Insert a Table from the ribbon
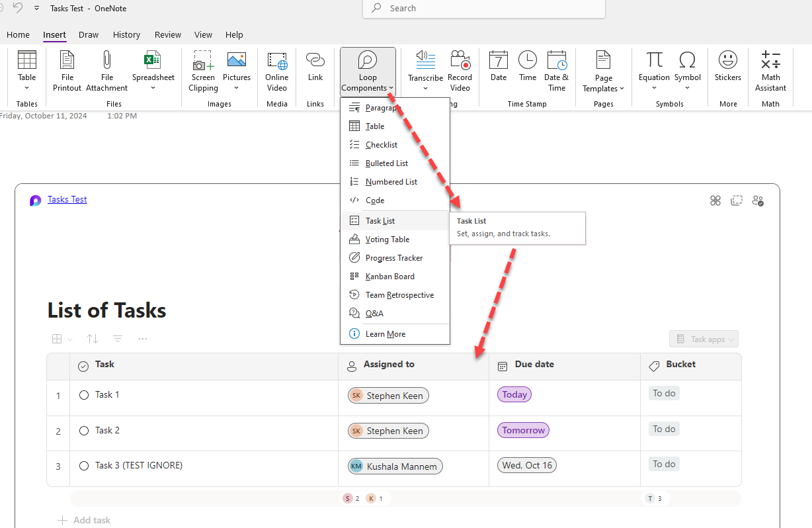 pyautogui.click(x=26, y=71)
